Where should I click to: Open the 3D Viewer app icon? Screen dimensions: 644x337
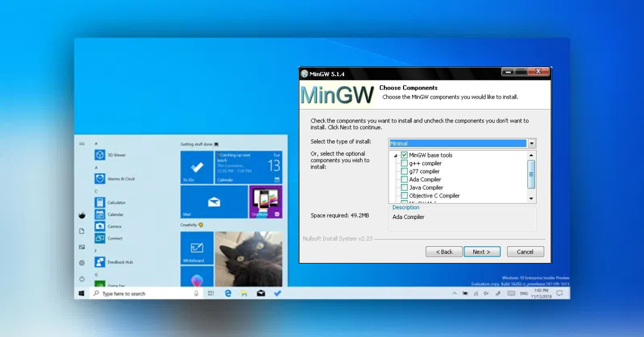point(99,155)
